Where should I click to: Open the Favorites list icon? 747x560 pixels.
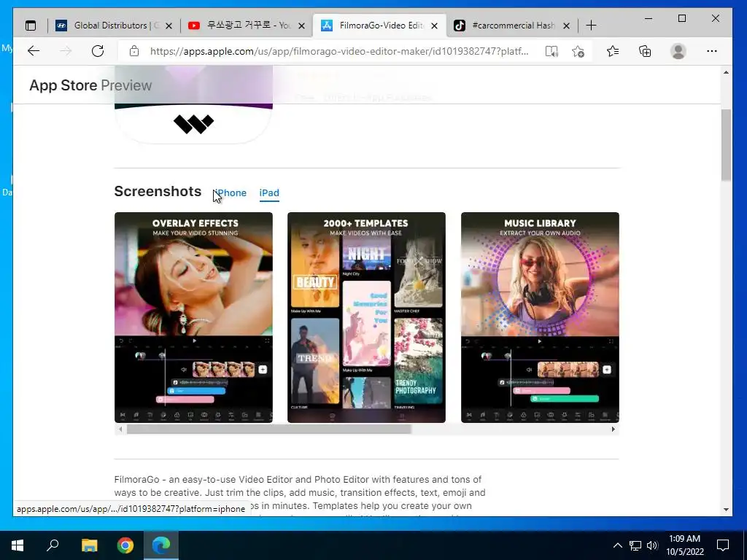[613, 51]
